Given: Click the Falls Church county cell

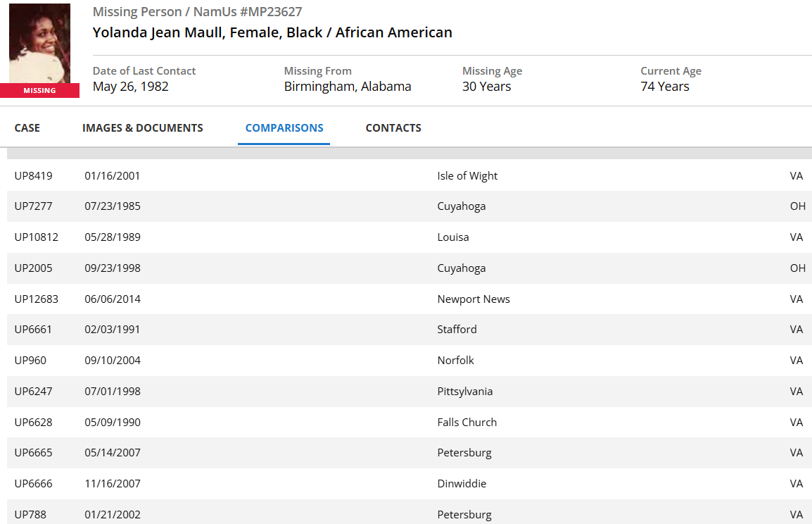Looking at the screenshot, I should [x=467, y=423].
